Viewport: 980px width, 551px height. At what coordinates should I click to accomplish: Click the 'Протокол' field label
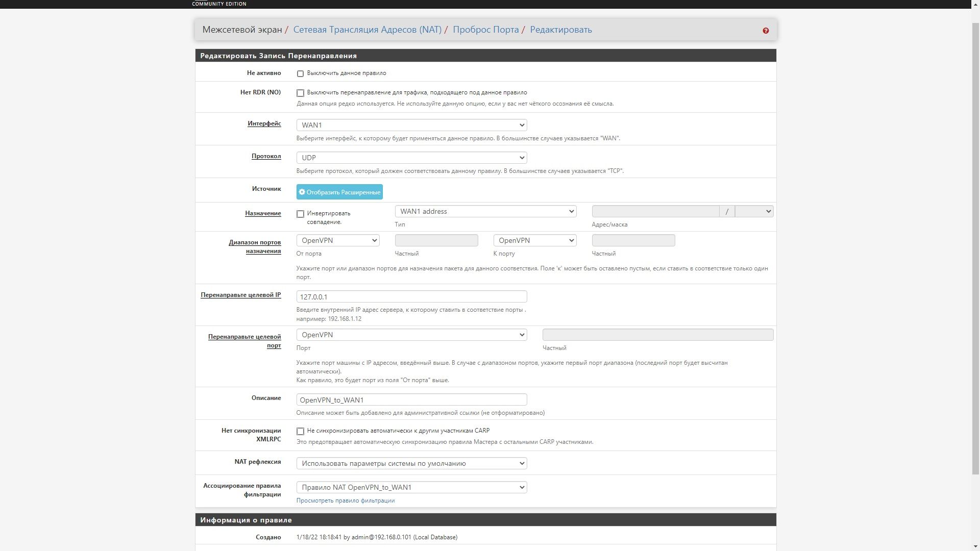point(266,156)
